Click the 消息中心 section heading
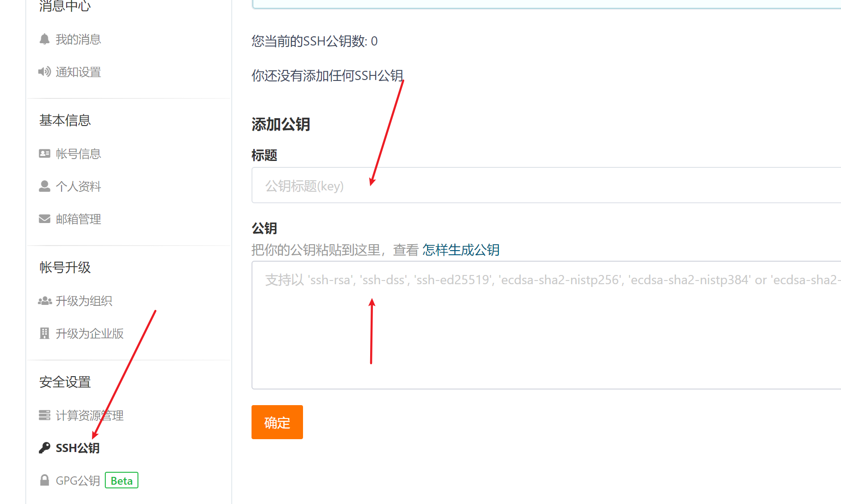The width and height of the screenshot is (841, 504). [x=65, y=6]
